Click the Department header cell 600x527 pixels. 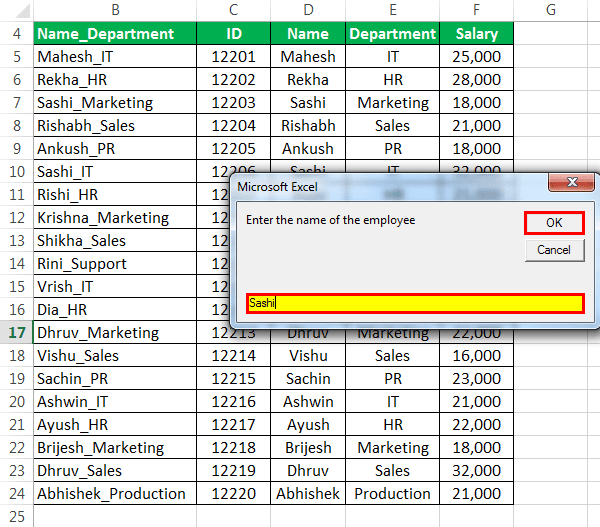pyautogui.click(x=393, y=33)
